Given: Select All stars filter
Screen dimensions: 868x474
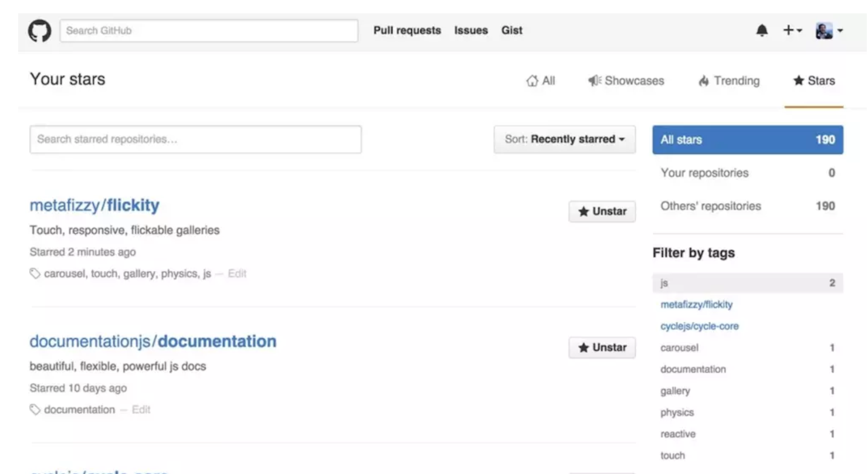Looking at the screenshot, I should tap(747, 140).
